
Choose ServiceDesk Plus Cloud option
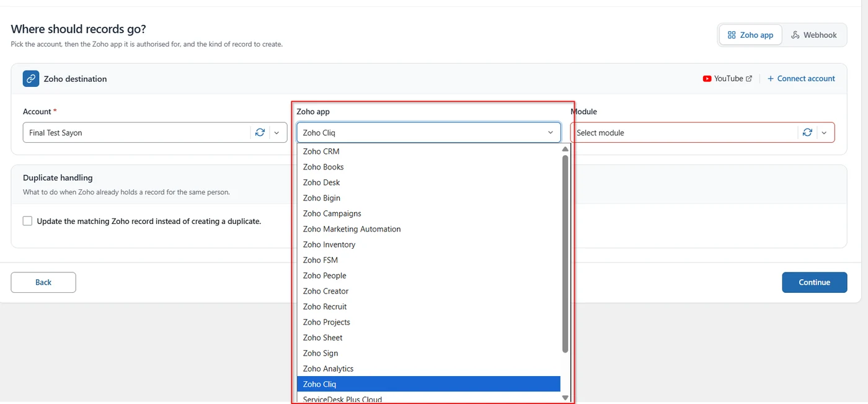[428, 398]
